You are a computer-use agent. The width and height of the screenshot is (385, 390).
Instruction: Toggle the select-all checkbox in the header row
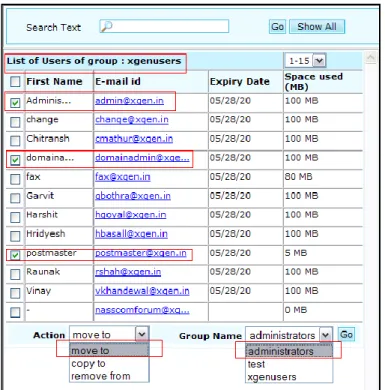click(15, 81)
